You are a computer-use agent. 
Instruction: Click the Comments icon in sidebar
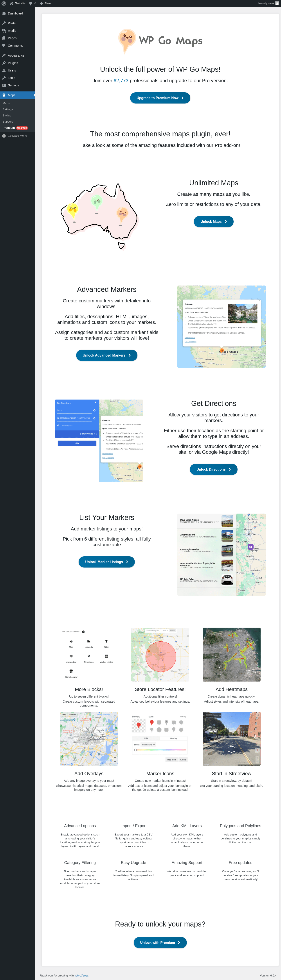[4, 46]
